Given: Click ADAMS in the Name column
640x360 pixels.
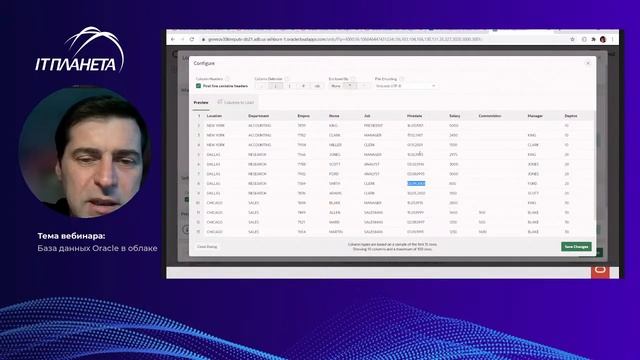Looking at the screenshot, I should [x=335, y=193].
